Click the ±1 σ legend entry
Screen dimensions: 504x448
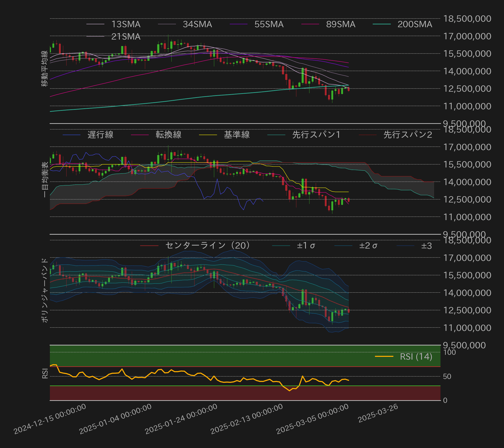(306, 246)
